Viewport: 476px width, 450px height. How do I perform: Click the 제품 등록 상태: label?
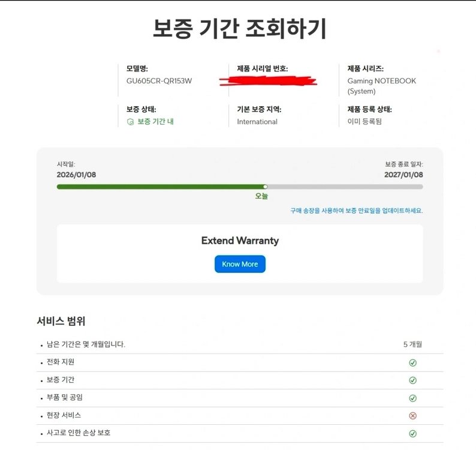370,109
